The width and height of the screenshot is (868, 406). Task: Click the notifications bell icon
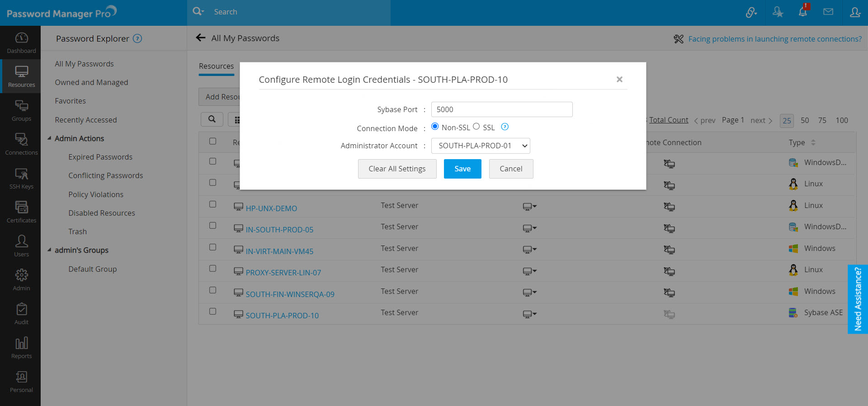coord(803,12)
